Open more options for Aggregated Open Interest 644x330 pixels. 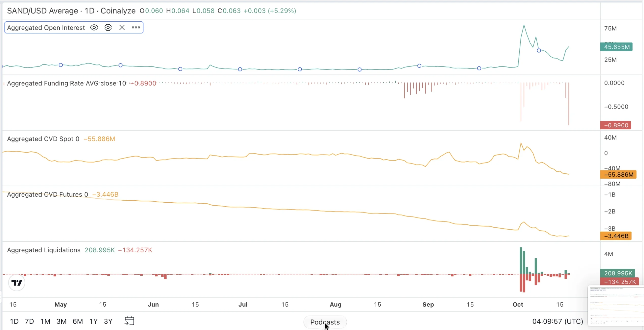tap(136, 27)
